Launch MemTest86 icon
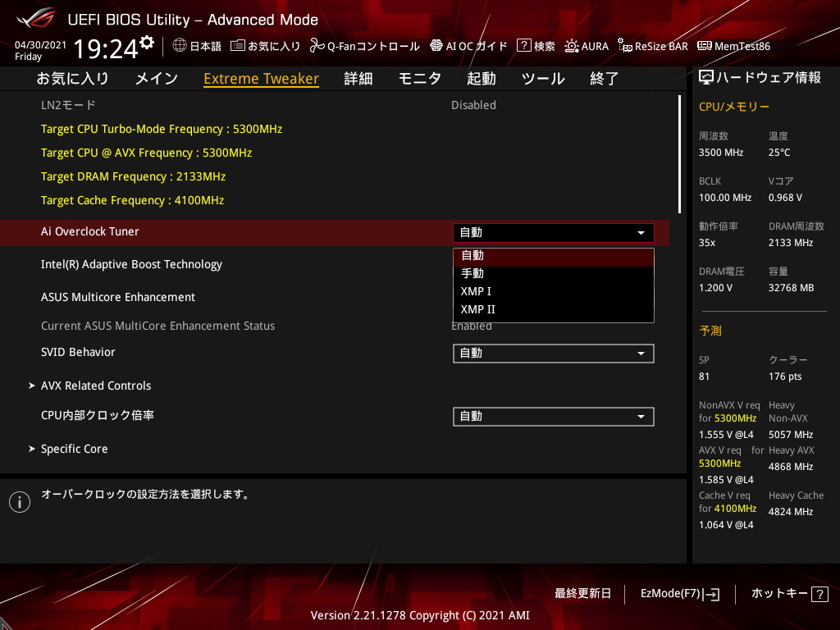Screen dimensions: 840x630 705,46
